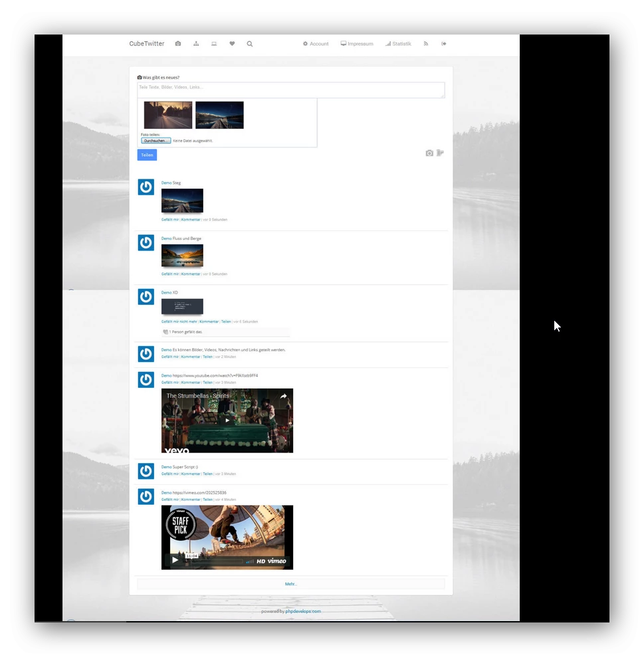Click the HD badge in the Vimeo player
This screenshot has width=644, height=657.
click(261, 561)
